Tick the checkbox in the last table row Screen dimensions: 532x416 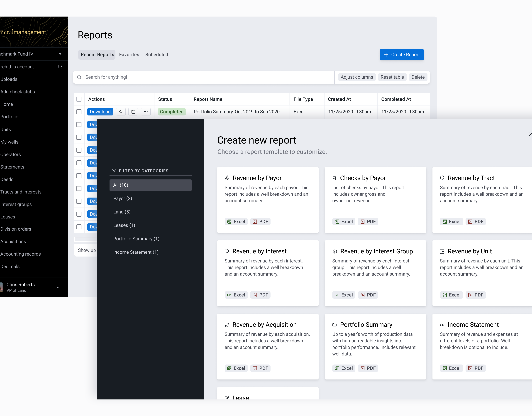click(x=79, y=227)
